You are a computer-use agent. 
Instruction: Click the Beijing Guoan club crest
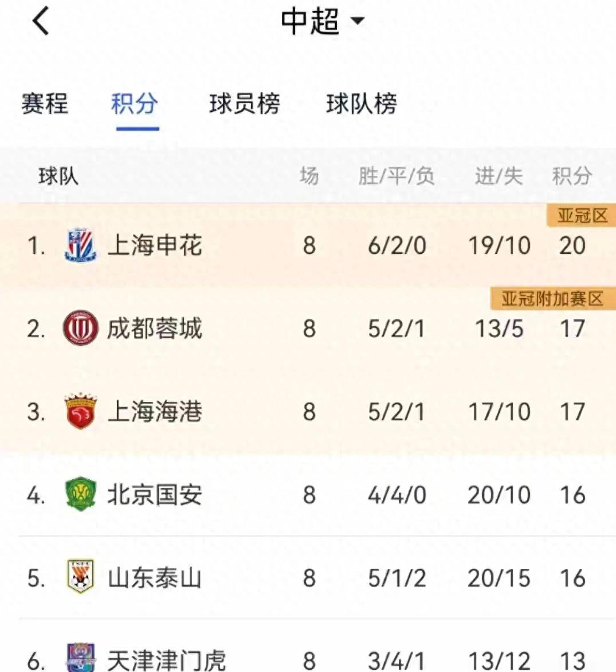coord(80,494)
